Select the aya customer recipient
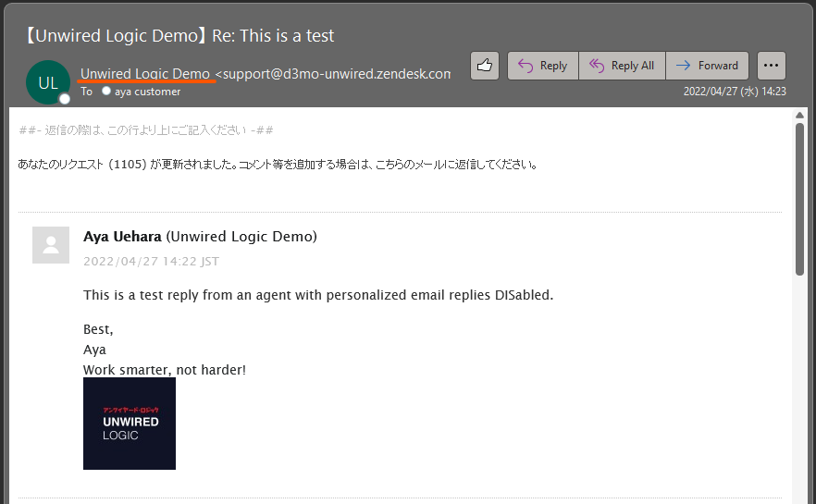Image resolution: width=816 pixels, height=504 pixels. coord(147,92)
